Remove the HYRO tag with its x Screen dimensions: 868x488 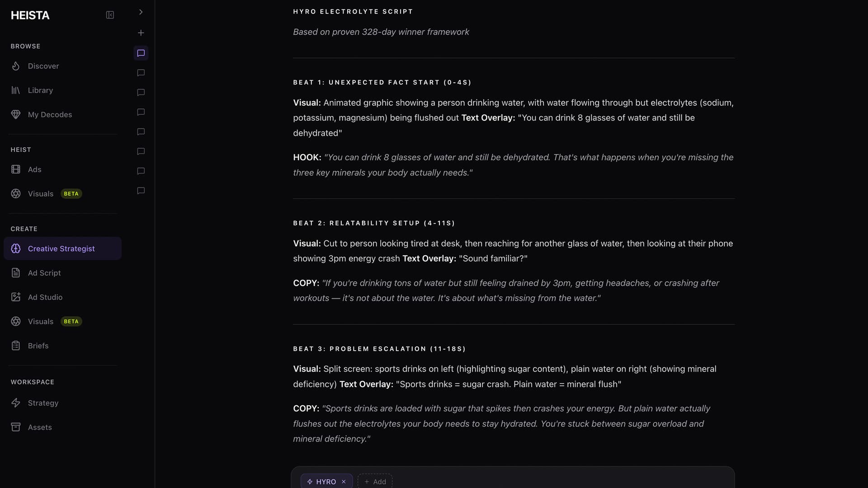pyautogui.click(x=344, y=482)
